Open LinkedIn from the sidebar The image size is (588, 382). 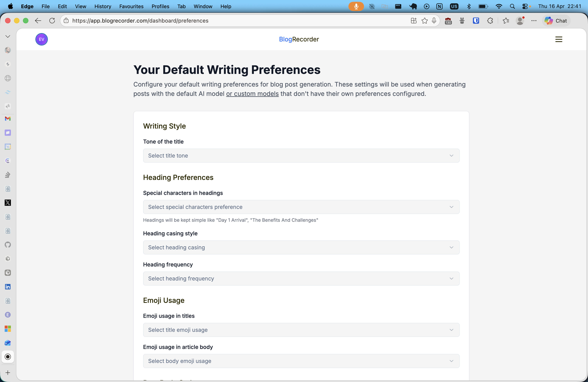tap(8, 287)
